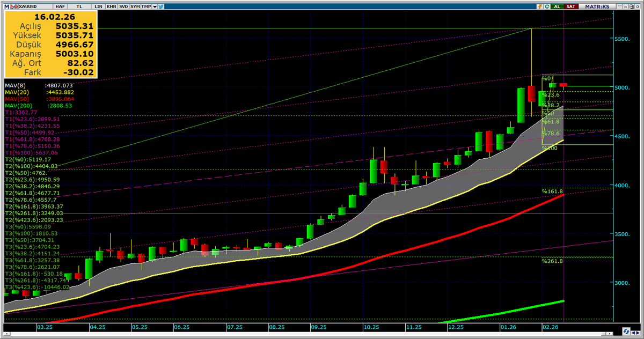This screenshot has height=339, width=644.
Task: Click the 02.26 date axis label
Action: tap(550, 326)
